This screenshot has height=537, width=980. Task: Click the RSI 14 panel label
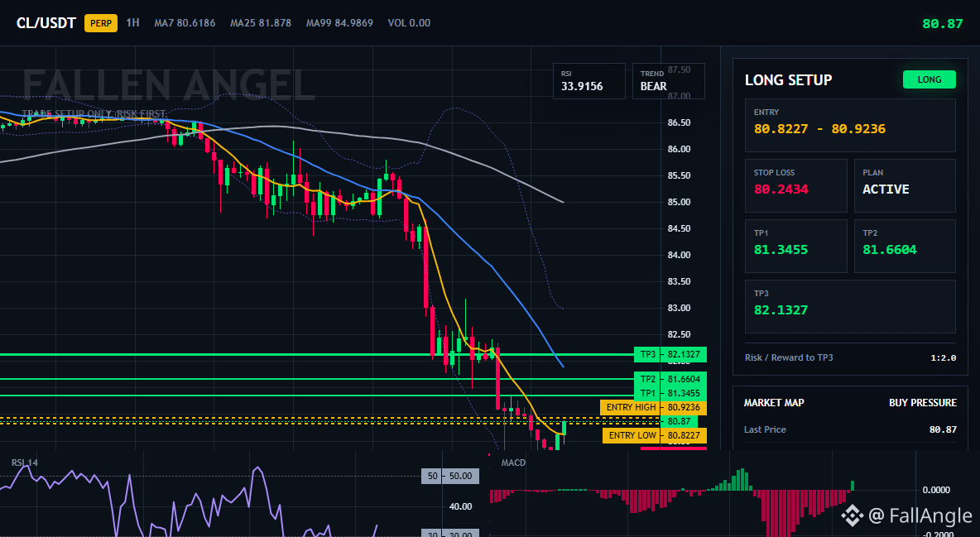[x=24, y=463]
